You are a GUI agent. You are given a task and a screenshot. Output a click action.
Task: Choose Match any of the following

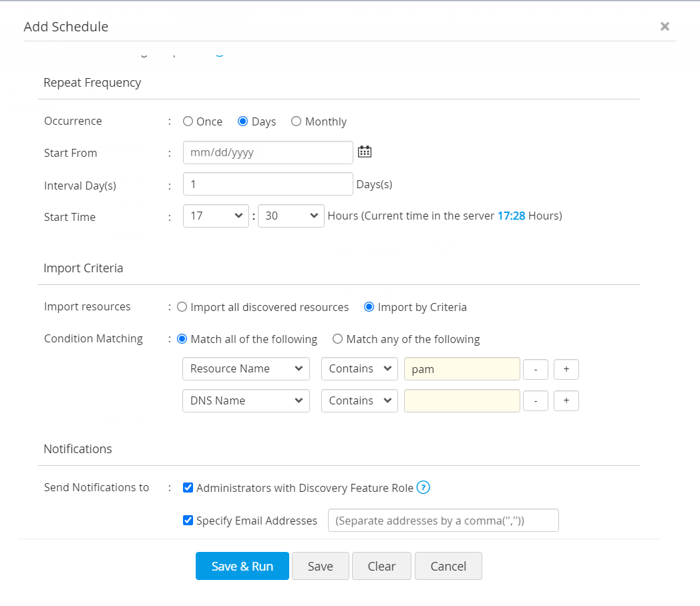pos(338,339)
